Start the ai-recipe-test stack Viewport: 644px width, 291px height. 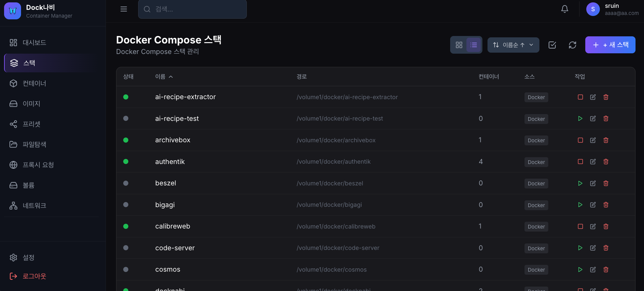click(x=580, y=119)
